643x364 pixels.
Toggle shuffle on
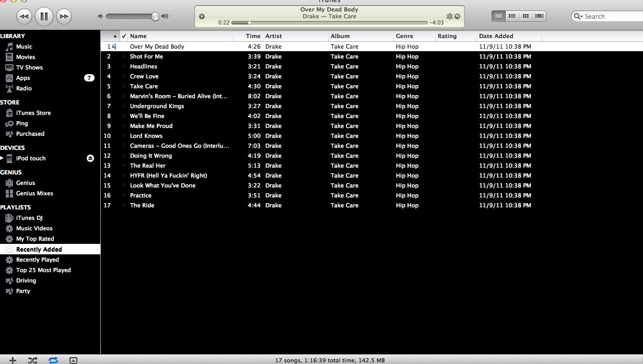[x=32, y=360]
